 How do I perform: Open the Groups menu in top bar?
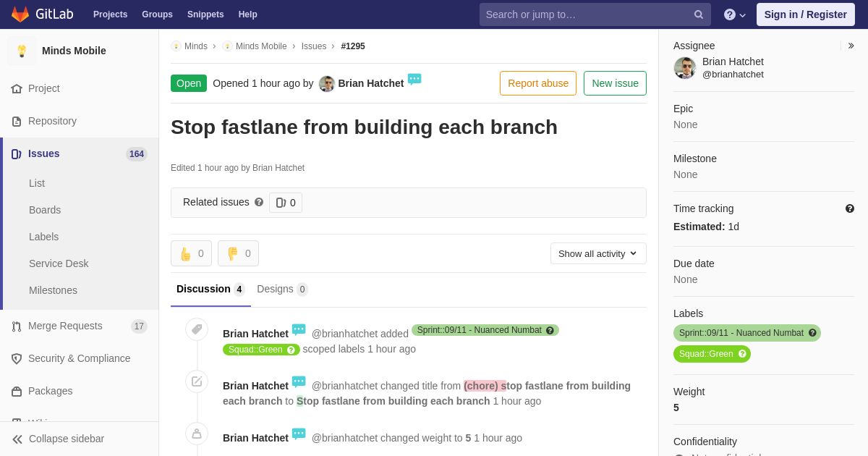click(157, 14)
